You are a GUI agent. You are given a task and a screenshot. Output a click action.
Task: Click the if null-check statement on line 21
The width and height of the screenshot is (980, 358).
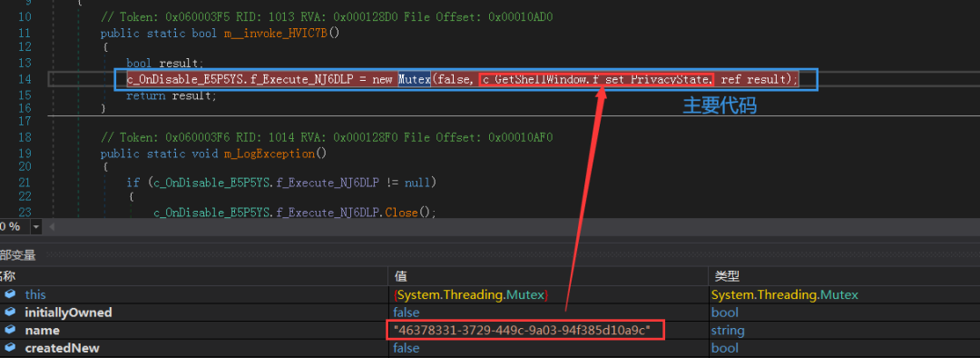tap(280, 183)
